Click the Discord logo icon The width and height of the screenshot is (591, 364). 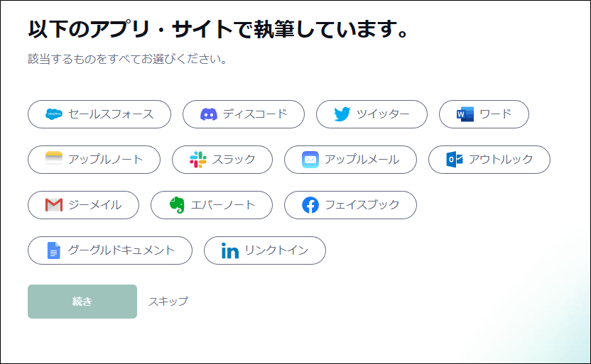pos(209,114)
